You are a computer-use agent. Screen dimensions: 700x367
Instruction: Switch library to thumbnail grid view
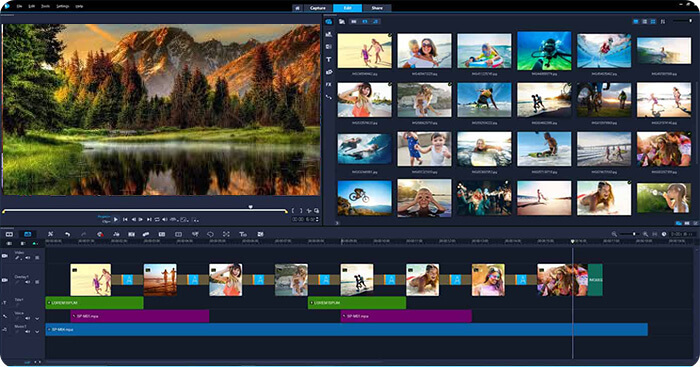coord(653,21)
